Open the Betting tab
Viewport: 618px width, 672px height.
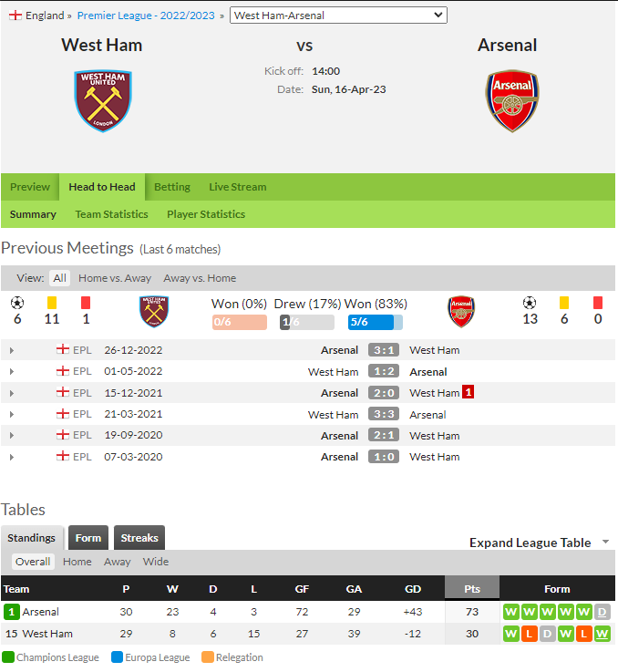tap(172, 187)
